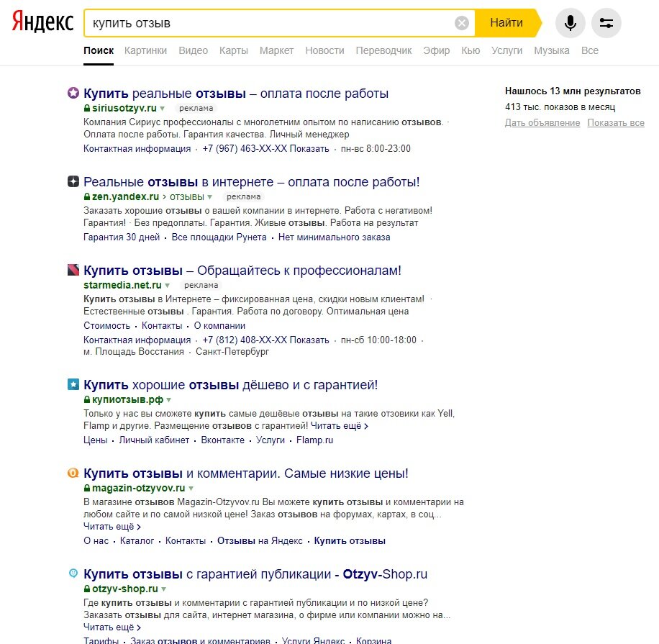The width and height of the screenshot is (659, 644).
Task: Start voice search with the microphone icon
Action: click(571, 23)
